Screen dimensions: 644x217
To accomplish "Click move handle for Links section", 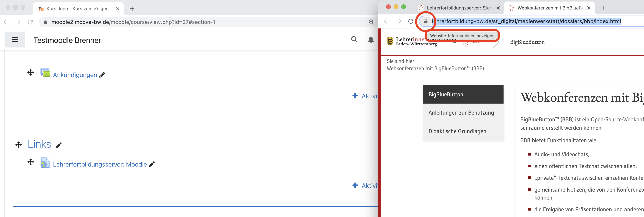I will 19,145.
